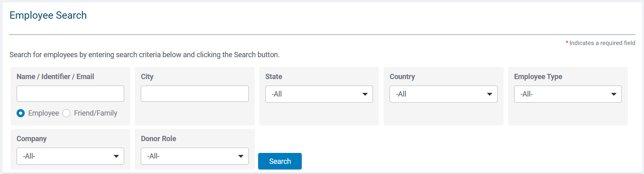
Task: Select the Employee radio button
Action: tap(21, 113)
